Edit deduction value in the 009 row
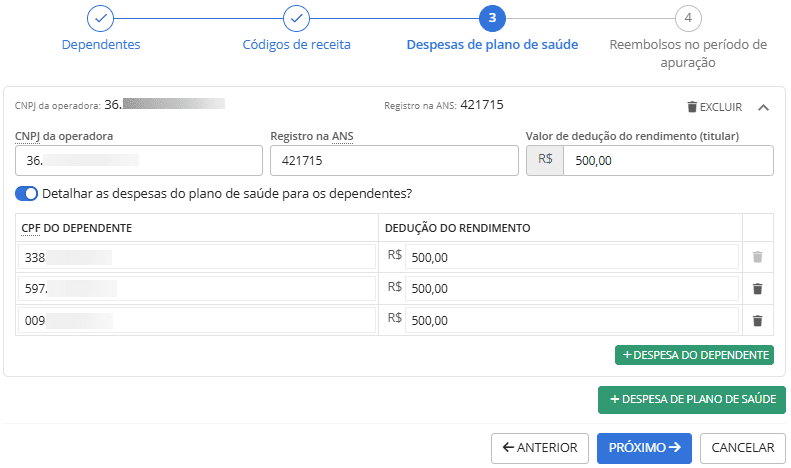Image resolution: width=791 pixels, height=468 pixels. (x=572, y=320)
